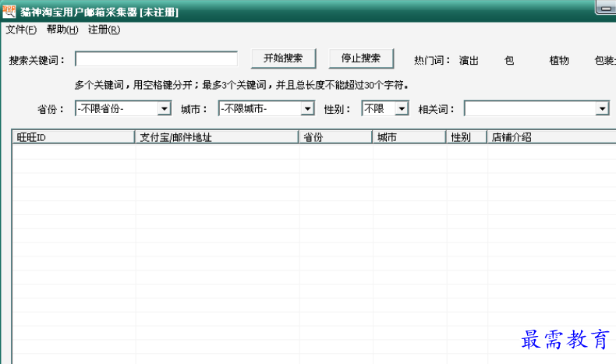This screenshot has width=616, height=364.
Task: Click the 性别 column header
Action: tap(467, 137)
